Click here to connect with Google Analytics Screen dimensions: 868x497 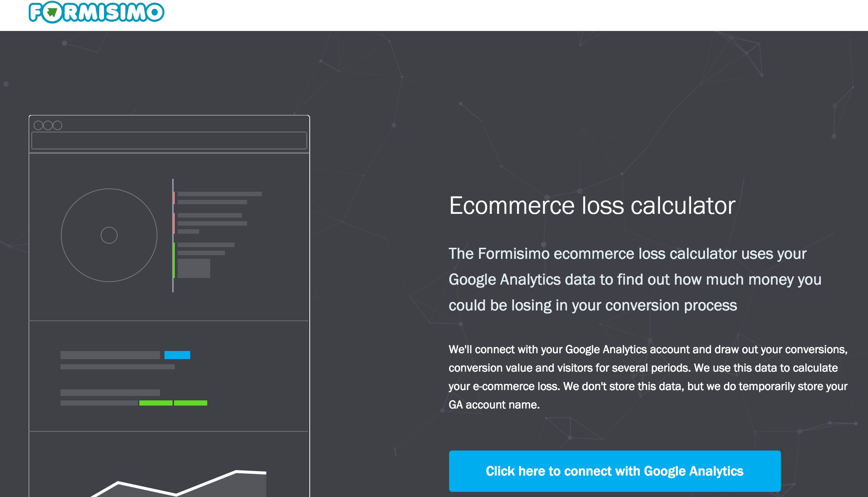click(x=614, y=471)
